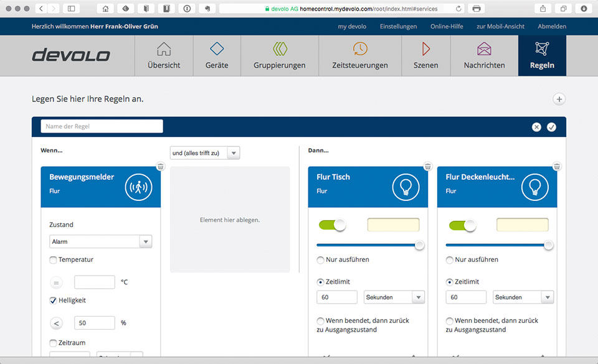The width and height of the screenshot is (598, 364).
Task: Click the Abmelden link
Action: pyautogui.click(x=552, y=26)
